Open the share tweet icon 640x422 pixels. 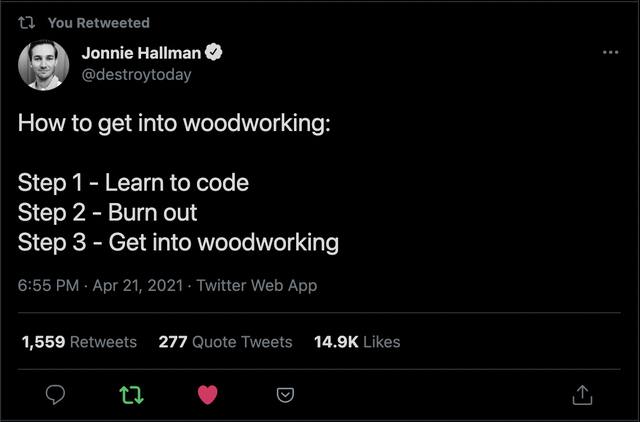[582, 395]
